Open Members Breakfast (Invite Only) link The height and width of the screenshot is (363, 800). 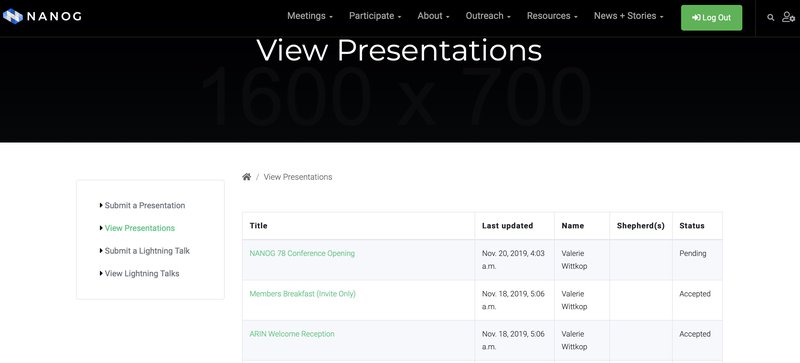[x=303, y=294]
